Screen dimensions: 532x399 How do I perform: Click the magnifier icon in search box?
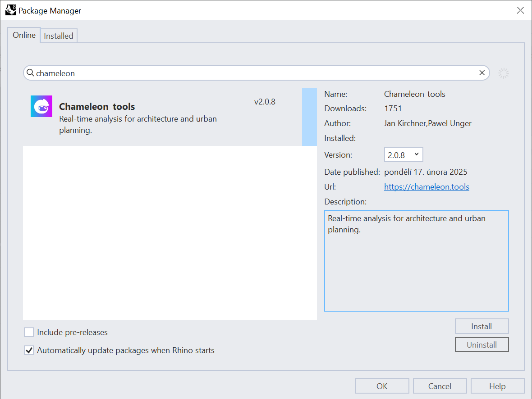click(30, 73)
